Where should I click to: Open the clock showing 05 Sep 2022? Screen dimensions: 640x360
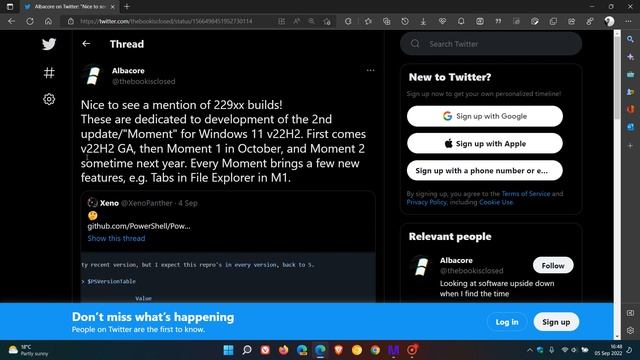[608, 350]
